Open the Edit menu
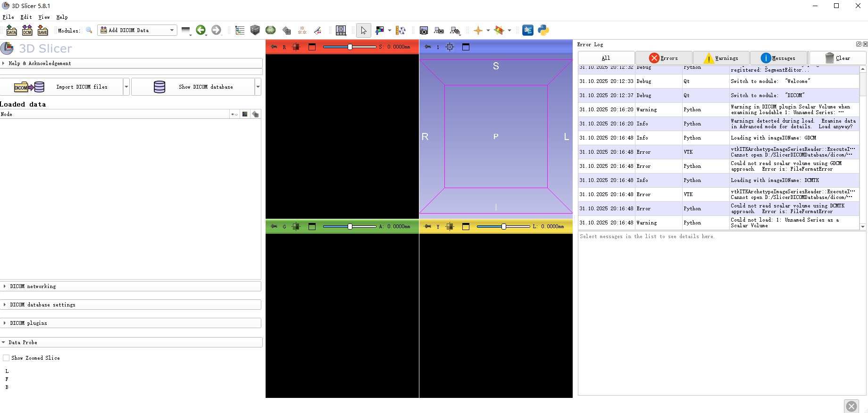The height and width of the screenshot is (413, 868). coord(26,17)
